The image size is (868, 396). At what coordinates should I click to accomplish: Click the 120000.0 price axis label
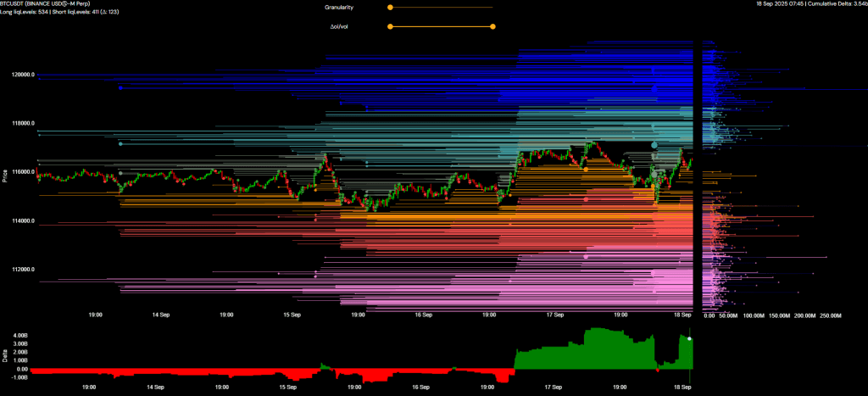tap(23, 75)
